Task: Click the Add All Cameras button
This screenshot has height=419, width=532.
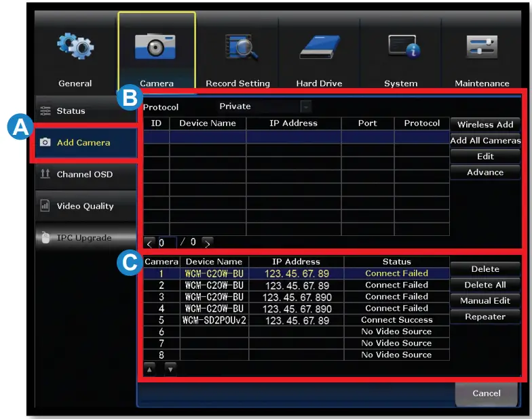Action: click(485, 140)
